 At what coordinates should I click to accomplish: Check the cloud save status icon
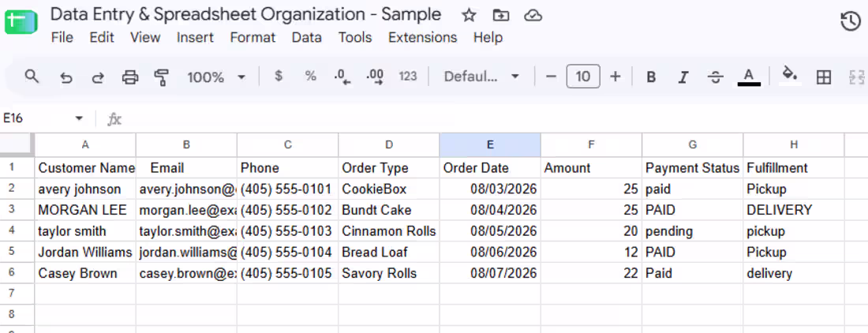click(533, 16)
